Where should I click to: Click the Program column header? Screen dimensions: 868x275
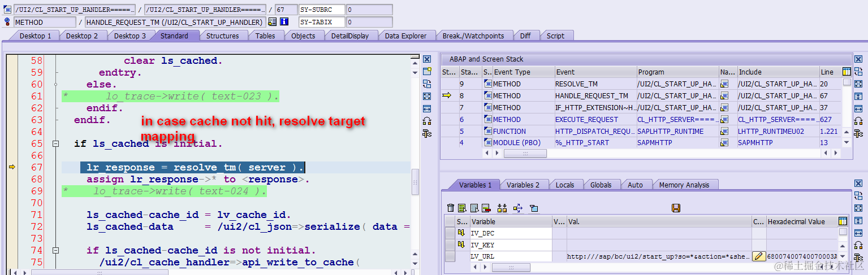(x=677, y=72)
